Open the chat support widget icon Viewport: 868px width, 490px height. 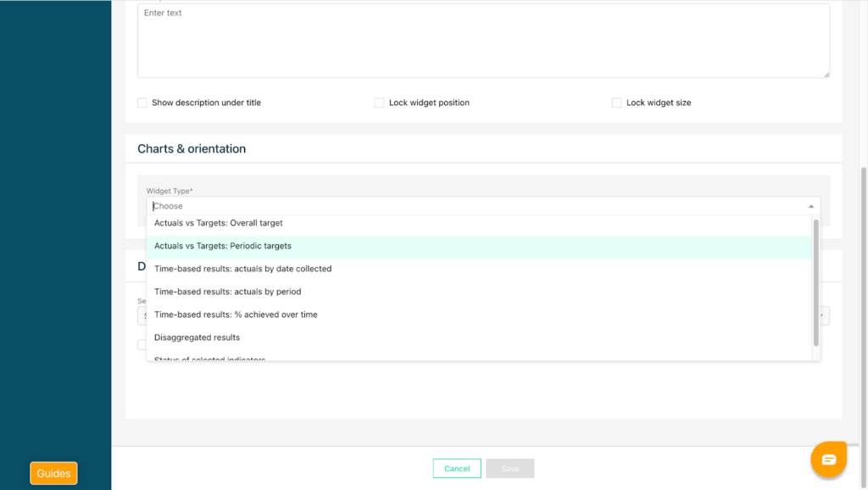[828, 459]
